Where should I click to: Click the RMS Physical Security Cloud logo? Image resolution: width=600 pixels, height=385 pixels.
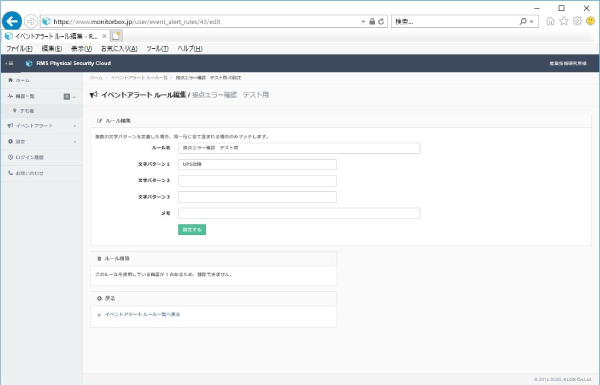68,63
